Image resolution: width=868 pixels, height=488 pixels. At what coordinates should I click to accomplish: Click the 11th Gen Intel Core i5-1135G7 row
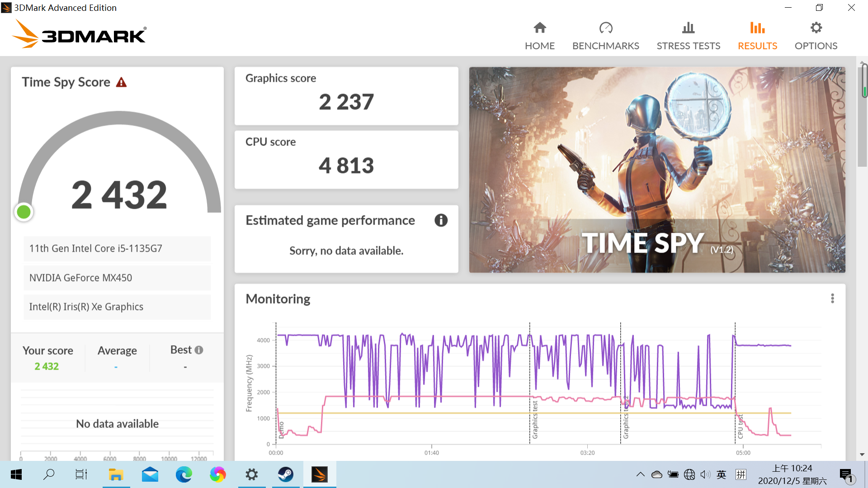117,249
